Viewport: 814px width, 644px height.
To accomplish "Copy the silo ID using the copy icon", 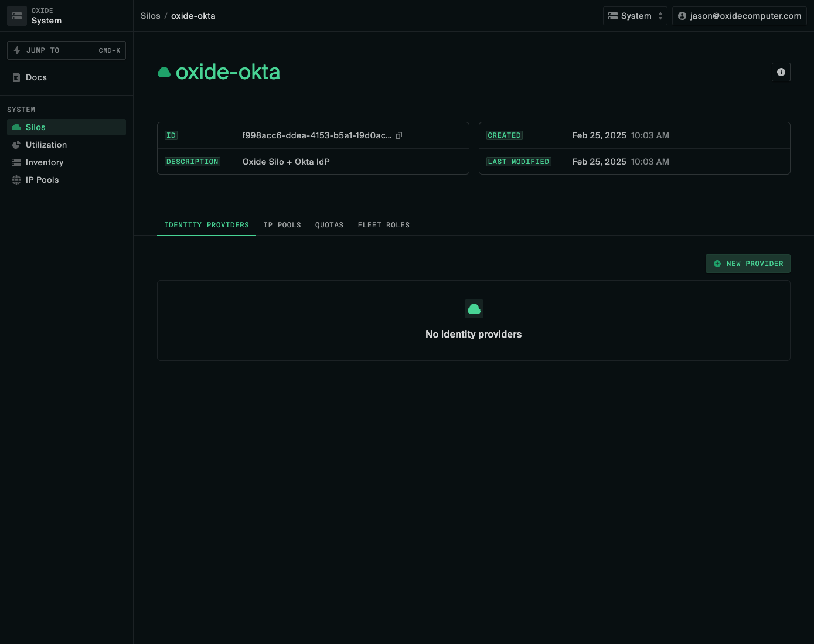I will click(x=399, y=135).
